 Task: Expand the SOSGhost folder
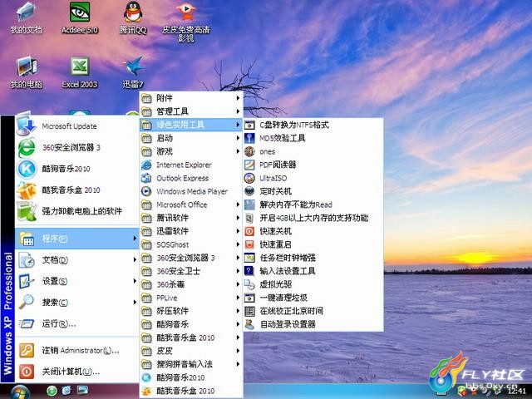tap(191, 244)
